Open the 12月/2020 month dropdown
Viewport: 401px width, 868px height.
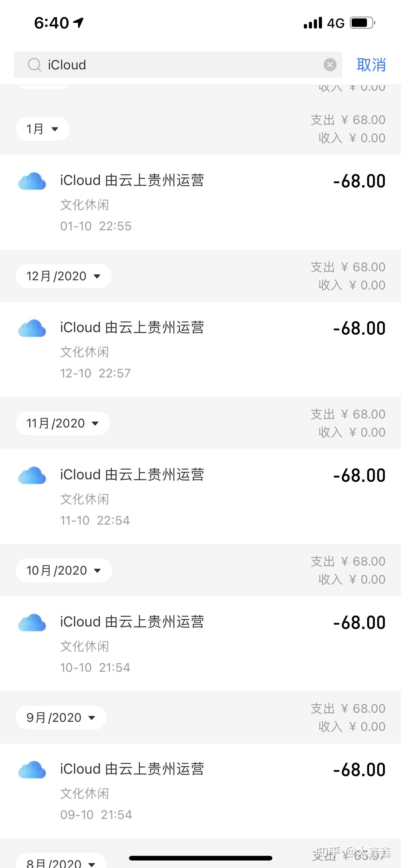[64, 276]
